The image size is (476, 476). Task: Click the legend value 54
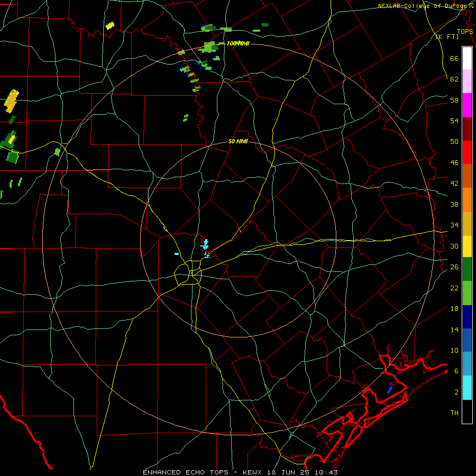click(454, 121)
